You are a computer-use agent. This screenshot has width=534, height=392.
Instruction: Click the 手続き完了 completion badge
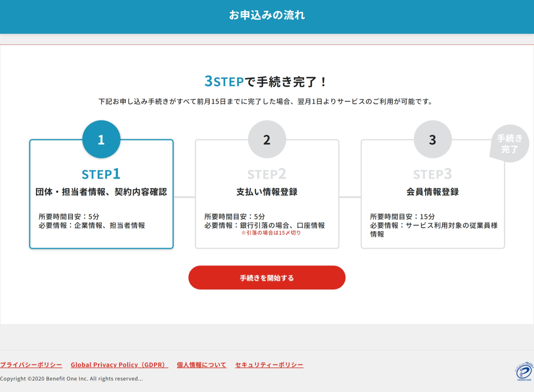coord(509,144)
